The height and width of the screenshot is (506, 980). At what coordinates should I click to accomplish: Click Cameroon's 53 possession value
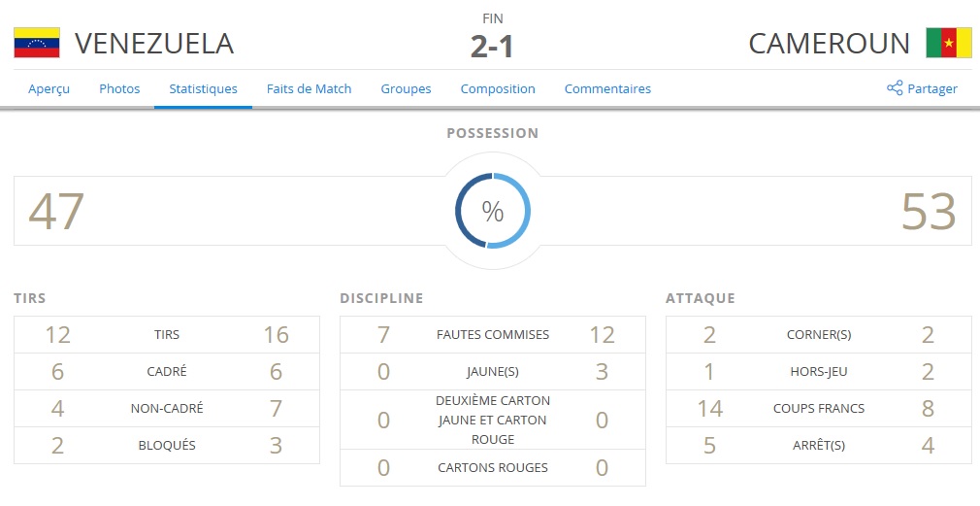click(929, 211)
